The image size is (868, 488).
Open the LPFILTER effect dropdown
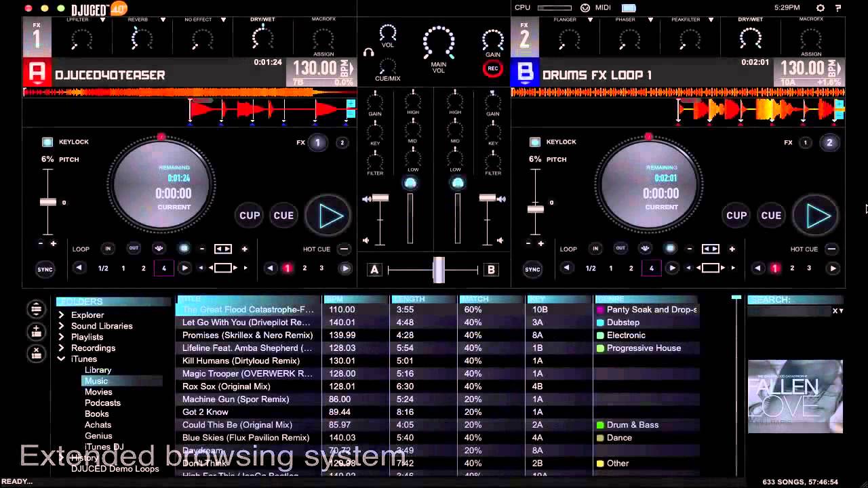pyautogui.click(x=102, y=20)
